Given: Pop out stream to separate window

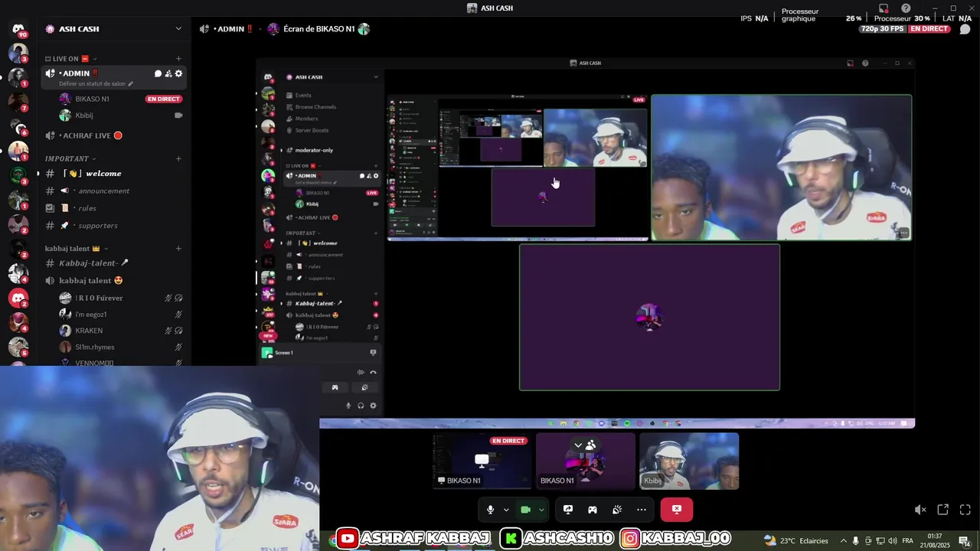Looking at the screenshot, I should click(943, 510).
